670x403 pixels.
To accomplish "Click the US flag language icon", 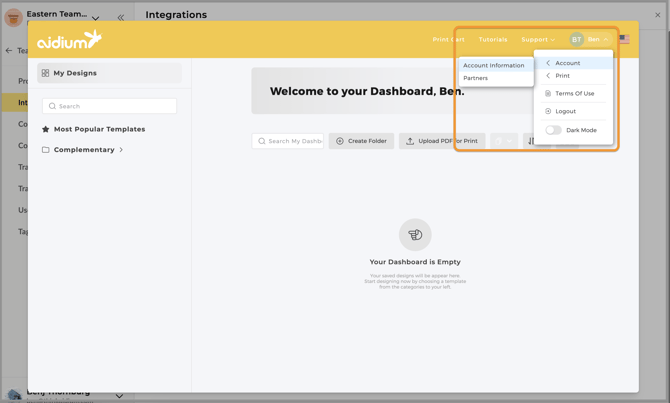I will click(624, 40).
